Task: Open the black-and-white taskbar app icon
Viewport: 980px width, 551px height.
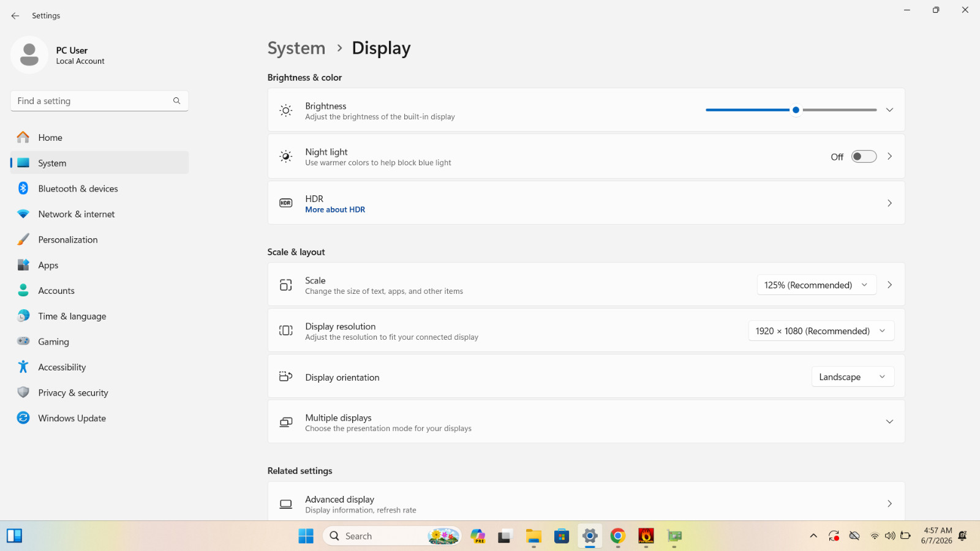Action: click(x=505, y=536)
